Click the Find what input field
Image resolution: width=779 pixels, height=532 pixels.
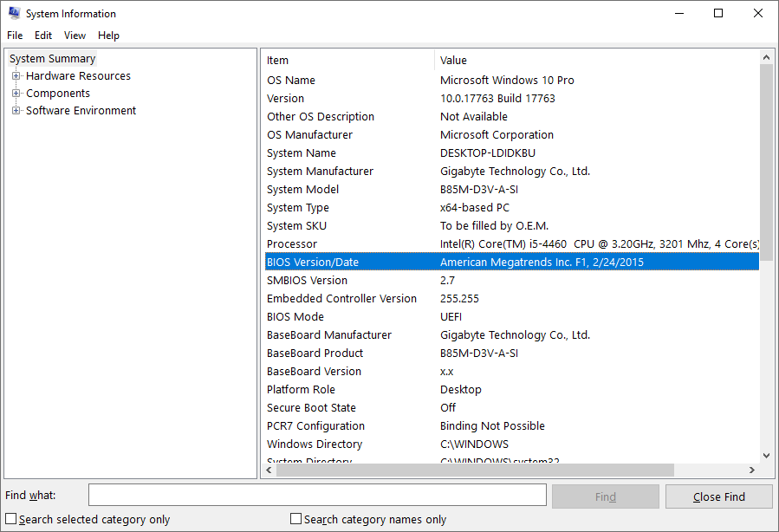317,496
